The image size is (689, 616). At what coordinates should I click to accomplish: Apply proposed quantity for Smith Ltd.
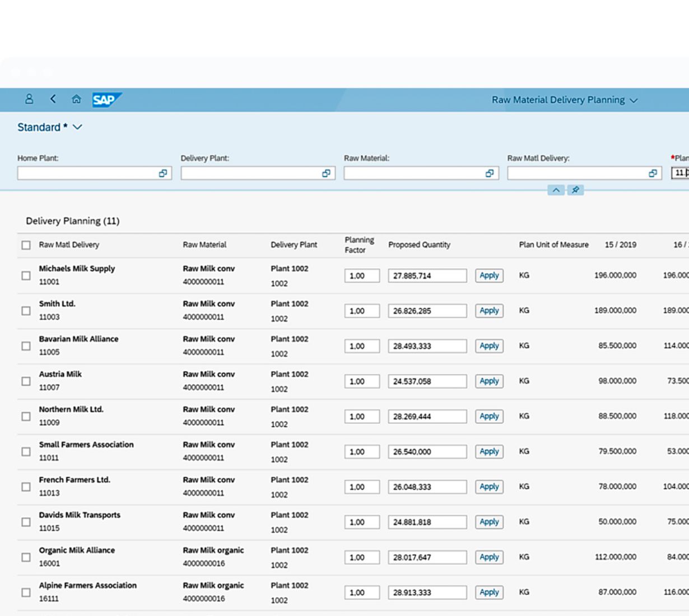[489, 311]
